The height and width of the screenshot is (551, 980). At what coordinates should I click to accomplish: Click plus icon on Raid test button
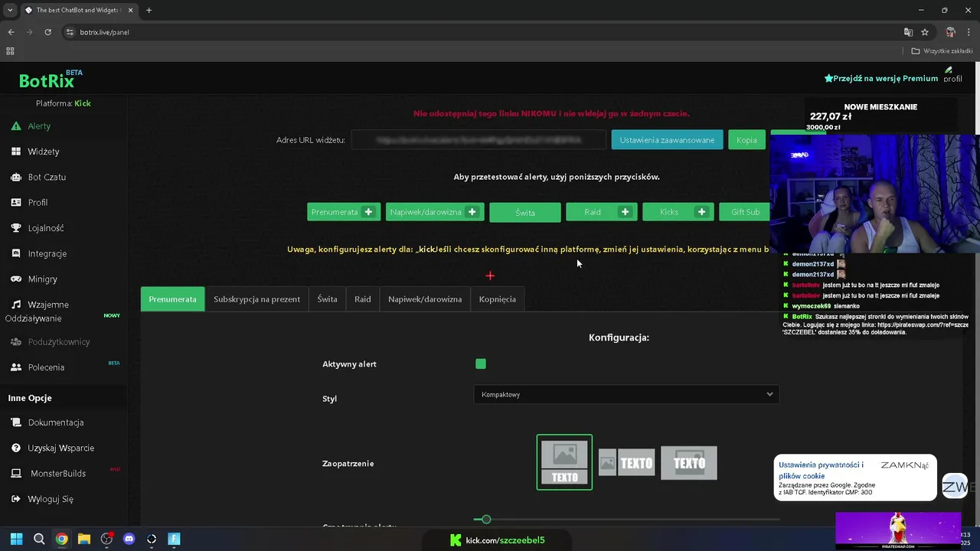click(625, 212)
